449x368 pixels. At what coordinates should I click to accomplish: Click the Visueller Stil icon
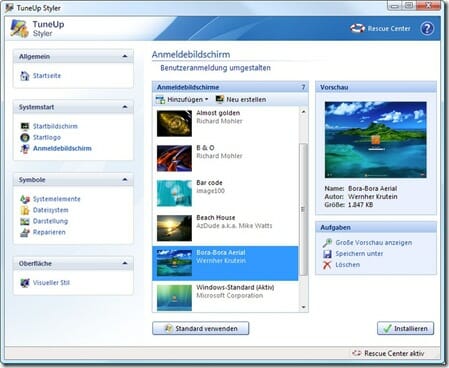[x=25, y=283]
